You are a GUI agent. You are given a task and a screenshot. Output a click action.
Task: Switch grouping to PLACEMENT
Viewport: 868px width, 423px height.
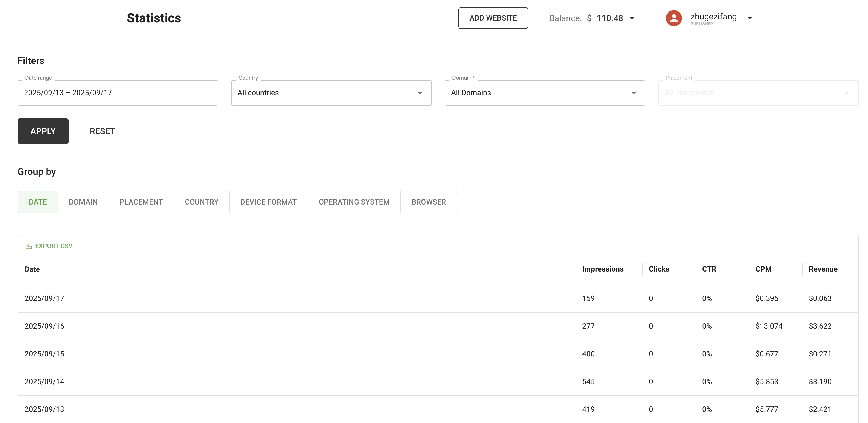click(x=141, y=202)
